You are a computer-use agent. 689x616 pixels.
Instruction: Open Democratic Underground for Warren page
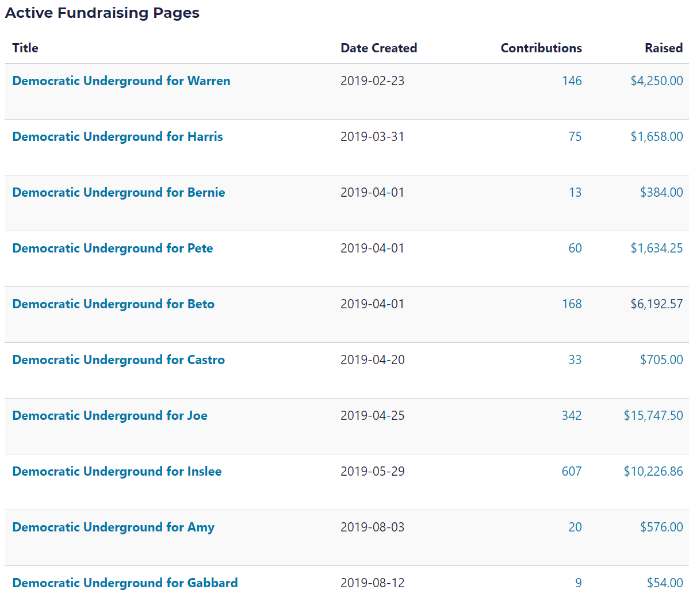(121, 81)
